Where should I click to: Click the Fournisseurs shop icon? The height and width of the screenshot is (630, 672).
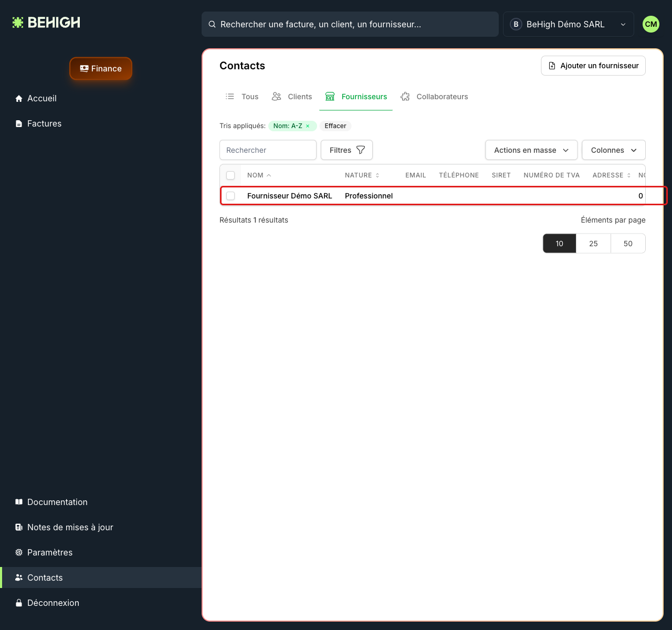(x=330, y=97)
